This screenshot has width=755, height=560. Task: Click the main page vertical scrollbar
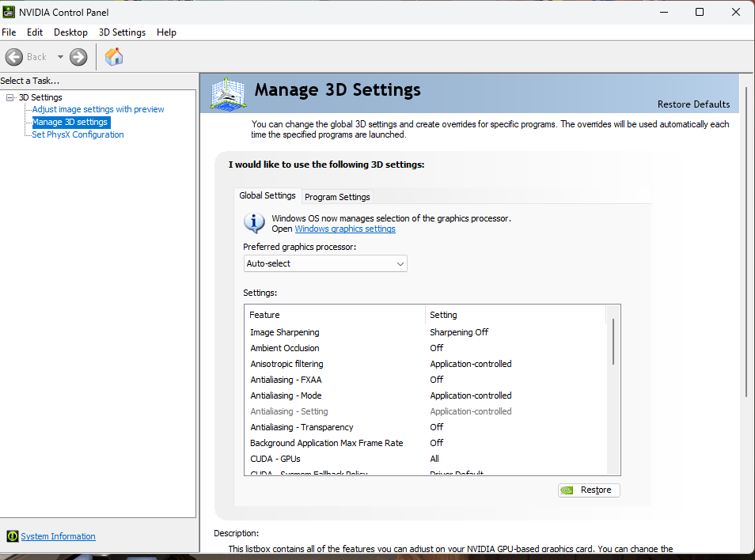pyautogui.click(x=747, y=240)
